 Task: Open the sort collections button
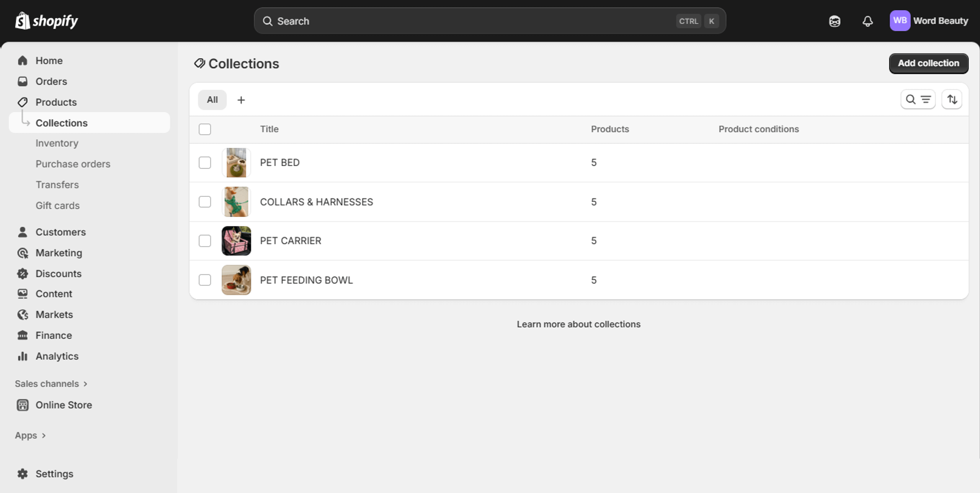[x=952, y=100]
